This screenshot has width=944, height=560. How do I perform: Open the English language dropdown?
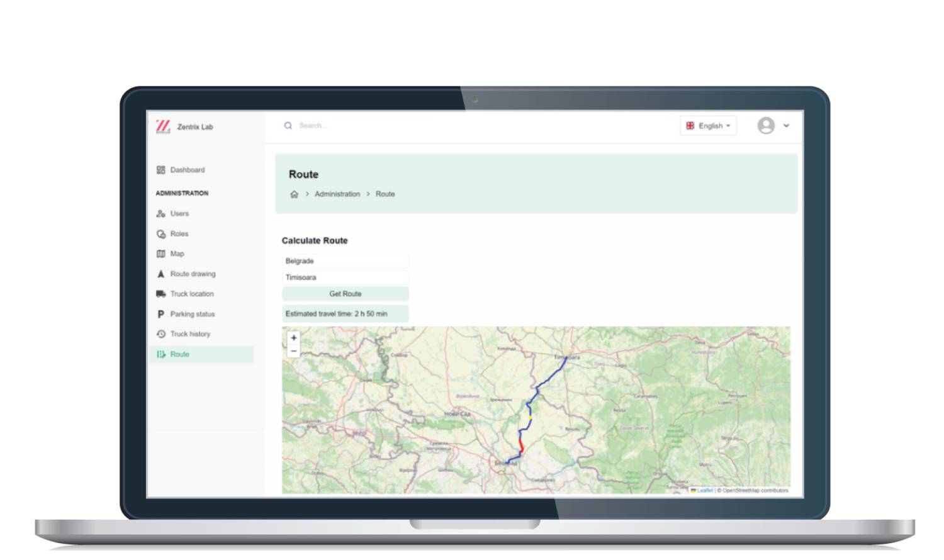coord(708,126)
